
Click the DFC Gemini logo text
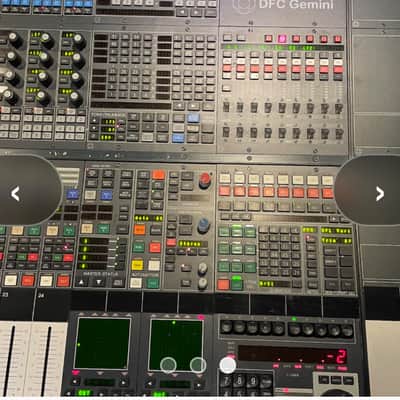(x=296, y=4)
